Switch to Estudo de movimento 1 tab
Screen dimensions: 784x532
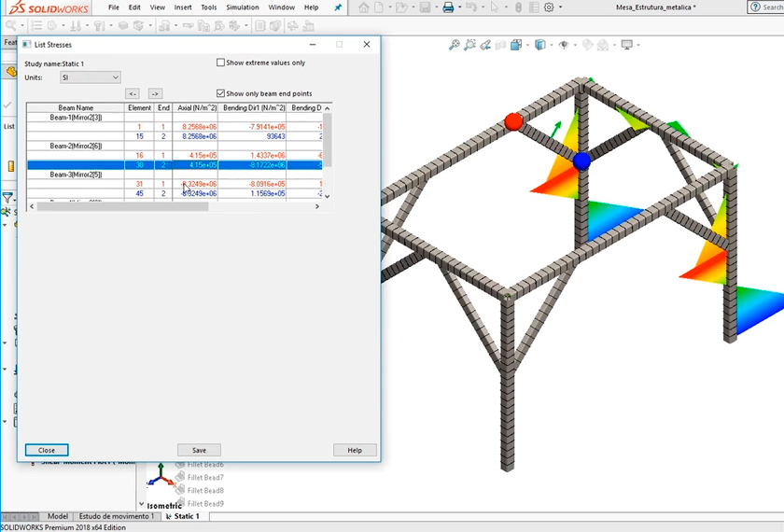click(x=116, y=516)
